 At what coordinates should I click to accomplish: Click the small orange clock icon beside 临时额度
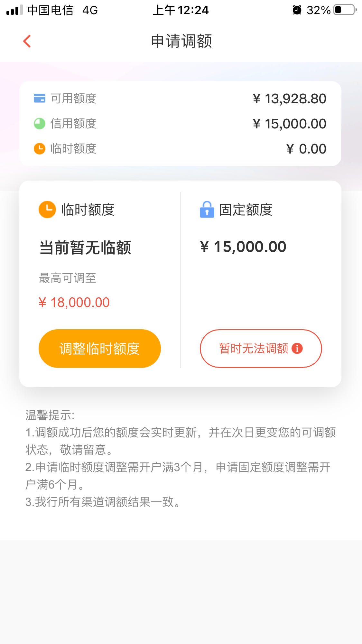tap(40, 149)
